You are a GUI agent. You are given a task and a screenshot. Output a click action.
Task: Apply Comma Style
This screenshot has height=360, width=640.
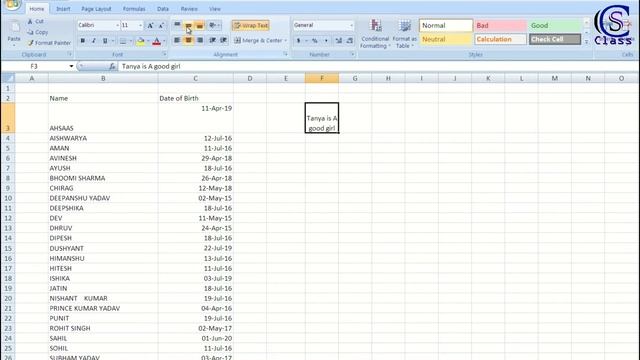(x=326, y=40)
